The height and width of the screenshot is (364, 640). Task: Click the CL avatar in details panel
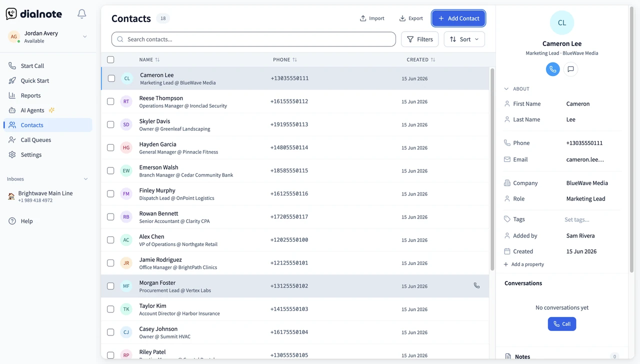click(x=562, y=22)
